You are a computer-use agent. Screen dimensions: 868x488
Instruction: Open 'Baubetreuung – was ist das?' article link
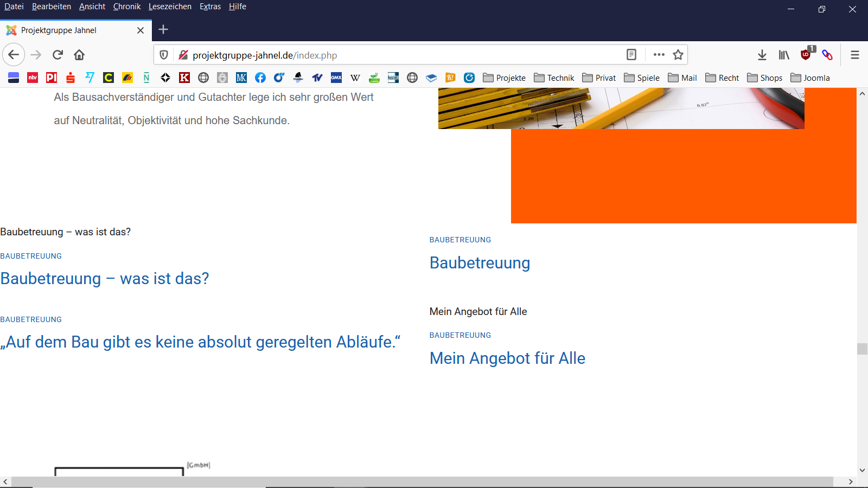[105, 278]
